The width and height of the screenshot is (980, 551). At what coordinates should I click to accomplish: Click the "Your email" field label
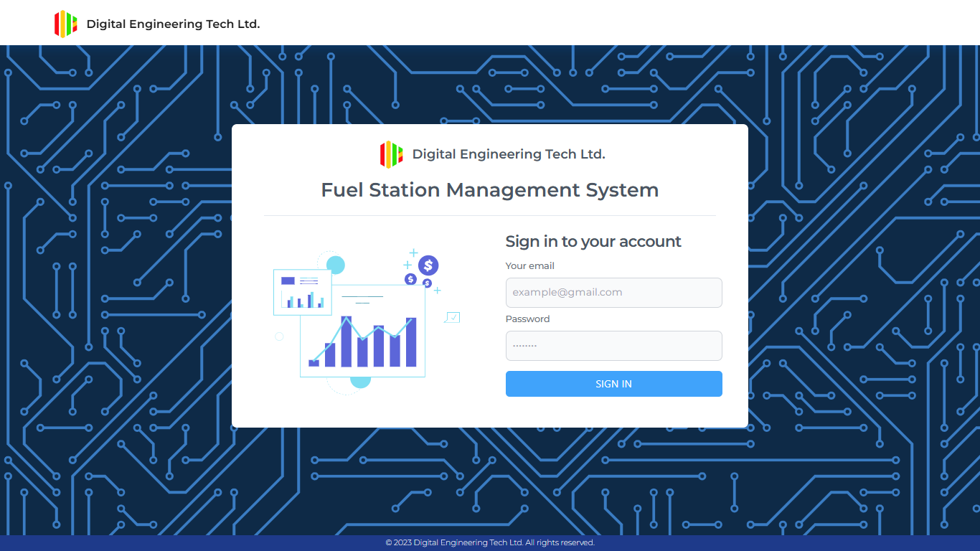pos(529,266)
